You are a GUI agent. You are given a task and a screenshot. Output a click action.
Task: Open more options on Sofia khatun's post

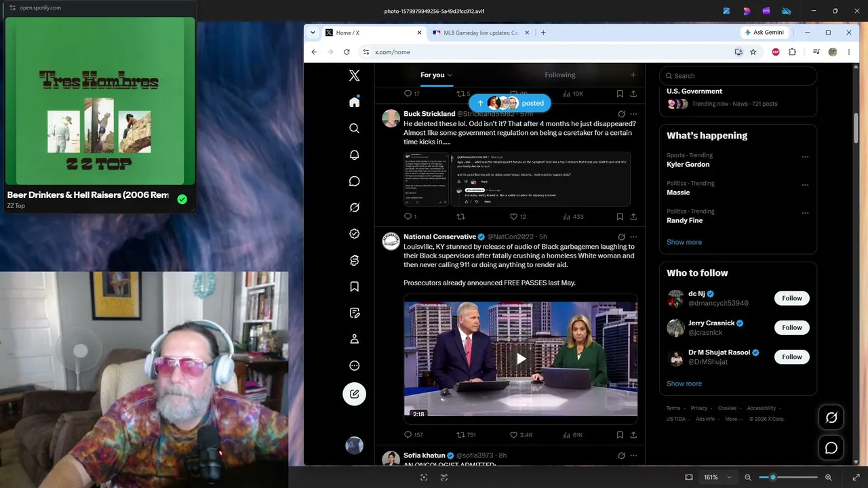pos(633,455)
